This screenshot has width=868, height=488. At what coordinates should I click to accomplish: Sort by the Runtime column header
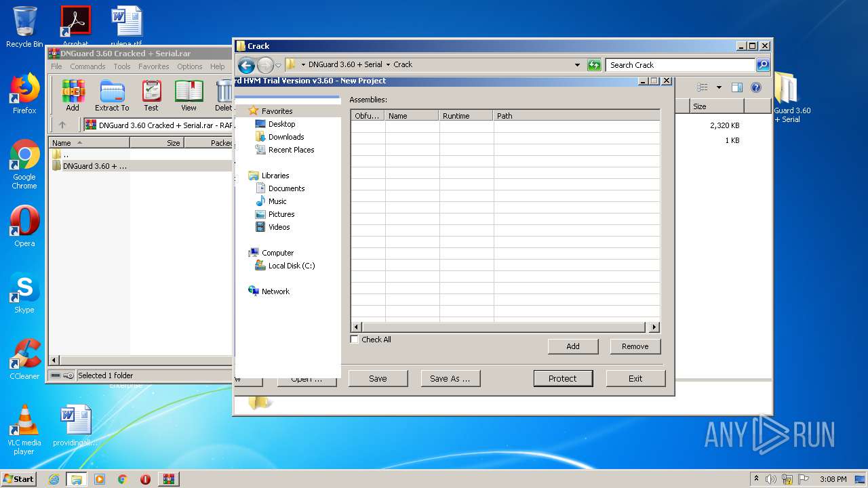pyautogui.click(x=465, y=116)
